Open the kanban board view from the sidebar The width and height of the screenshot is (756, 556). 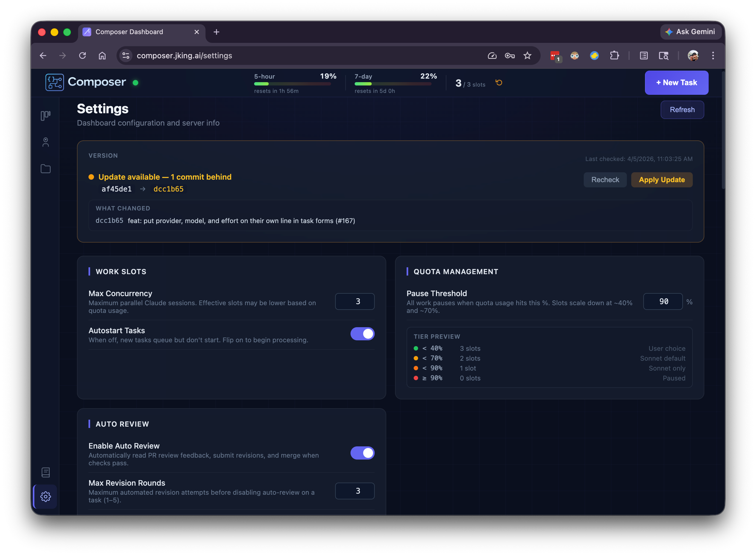[x=45, y=115]
